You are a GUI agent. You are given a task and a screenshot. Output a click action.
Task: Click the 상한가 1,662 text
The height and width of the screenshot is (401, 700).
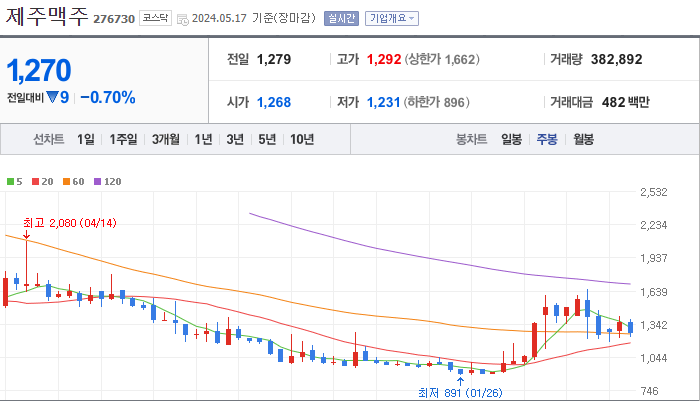[442, 59]
